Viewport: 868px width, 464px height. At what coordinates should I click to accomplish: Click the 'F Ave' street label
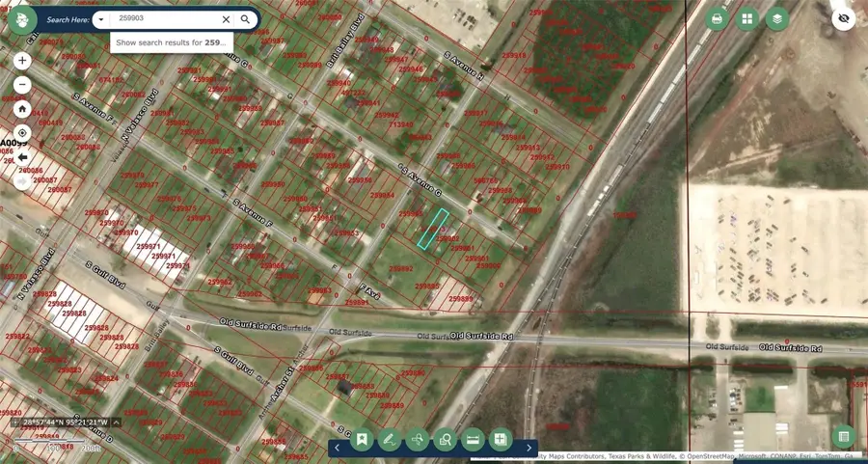[369, 291]
